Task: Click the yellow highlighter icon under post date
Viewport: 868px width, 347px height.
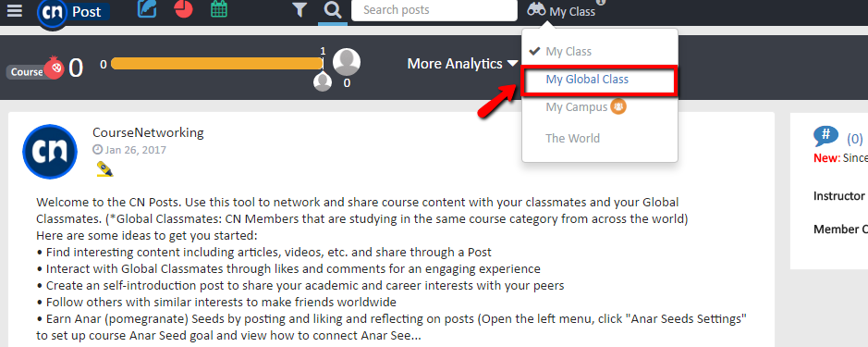Action: (x=104, y=168)
